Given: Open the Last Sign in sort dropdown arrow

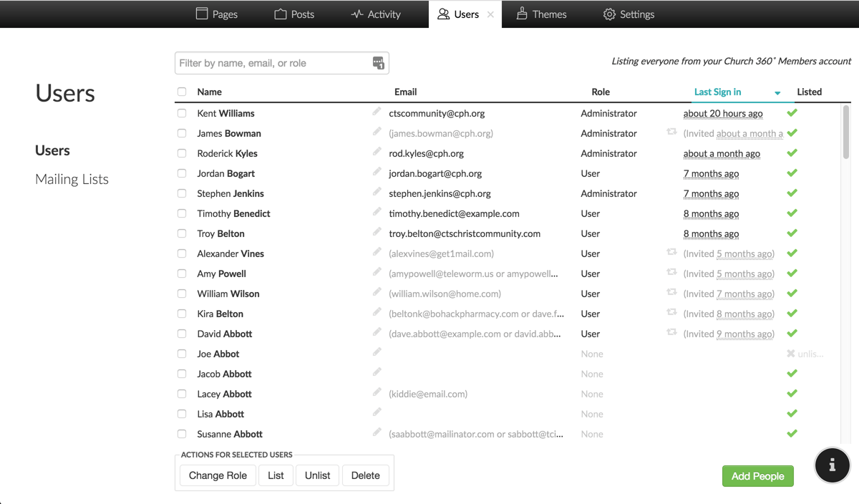Looking at the screenshot, I should pos(777,92).
